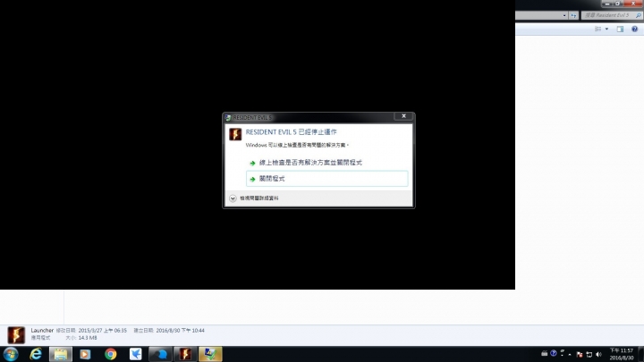Switch to the error report taskbar button
Viewport: 644px width, 362px height.
point(210,354)
